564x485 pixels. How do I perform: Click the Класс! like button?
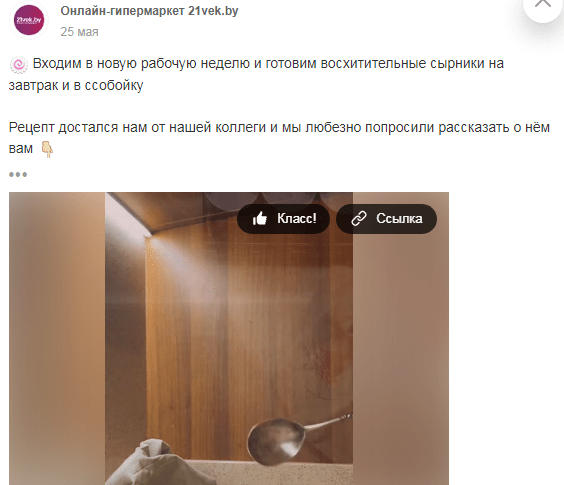[283, 219]
